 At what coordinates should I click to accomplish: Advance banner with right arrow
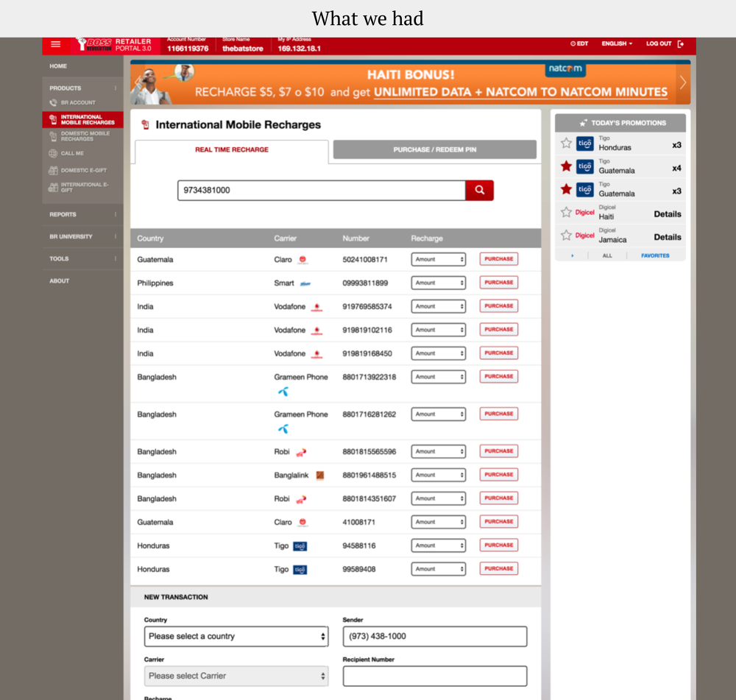(682, 83)
